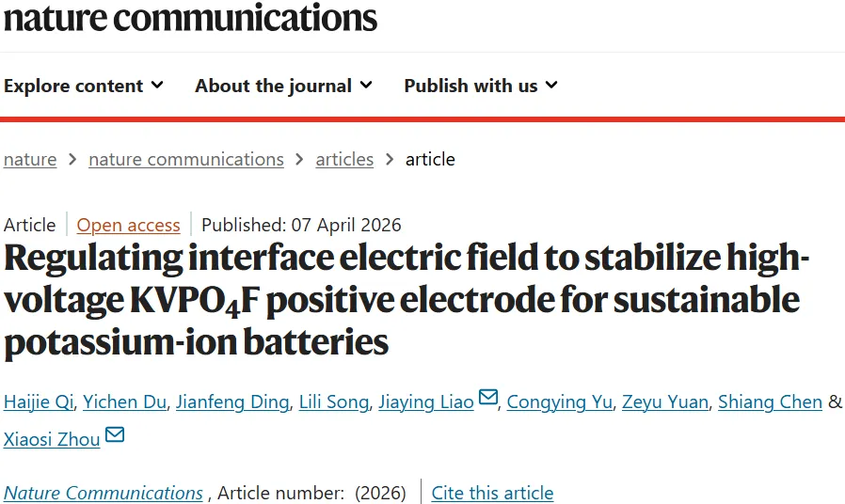
Task: Expand the Publish with us dropdown
Action: [x=481, y=86]
